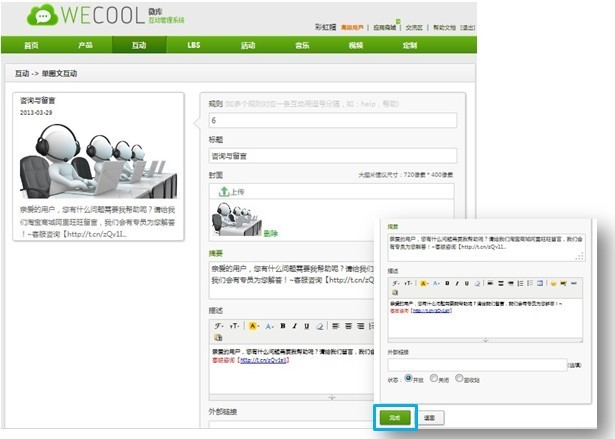Click the emoticon icon in popup editor

point(553,283)
